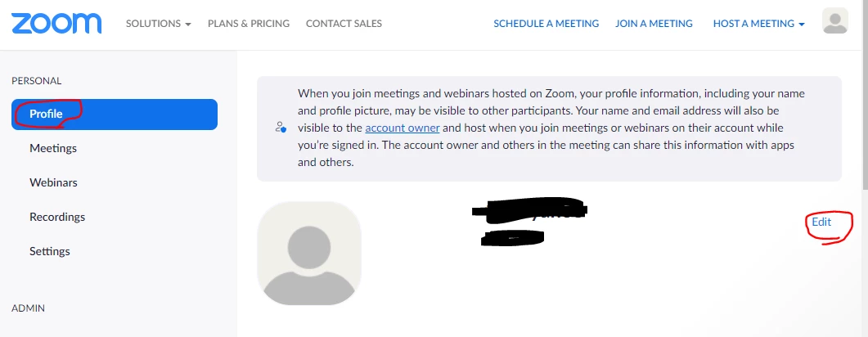Viewport: 868px width, 337px height.
Task: Click the redacted profile name text
Action: point(530,211)
